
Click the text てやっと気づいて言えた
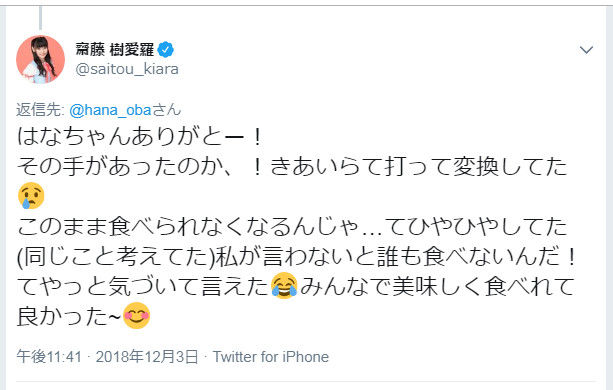pyautogui.click(x=143, y=286)
